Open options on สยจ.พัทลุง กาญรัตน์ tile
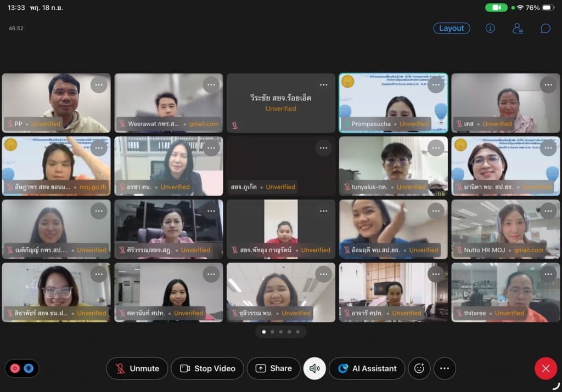This screenshot has width=562, height=392. coord(324,211)
